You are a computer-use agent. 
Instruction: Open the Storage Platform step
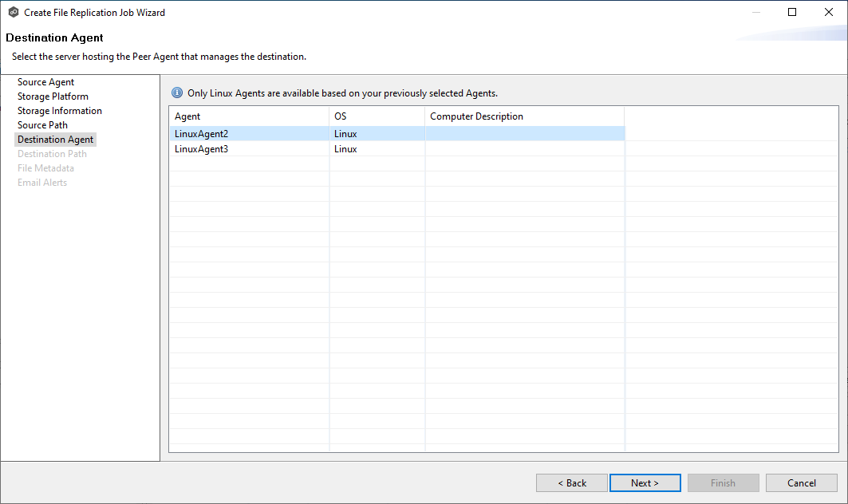(53, 96)
